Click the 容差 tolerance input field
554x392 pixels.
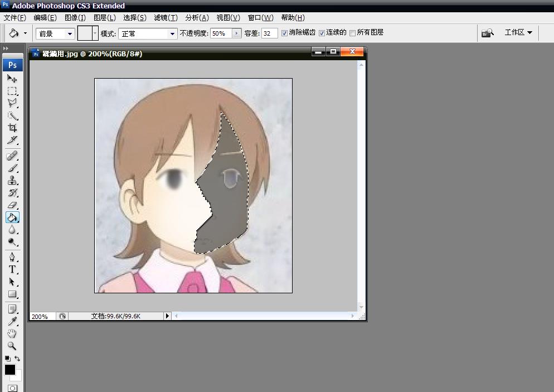pyautogui.click(x=269, y=33)
